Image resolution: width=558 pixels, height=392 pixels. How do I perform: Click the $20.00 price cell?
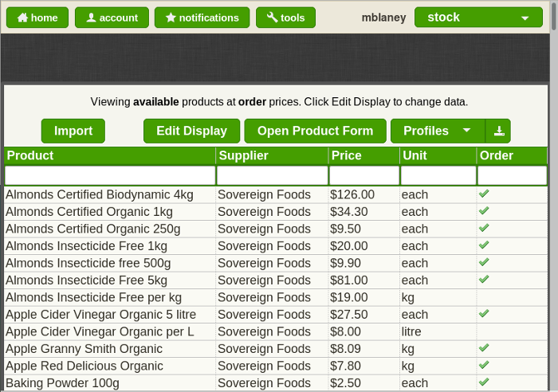(x=364, y=246)
